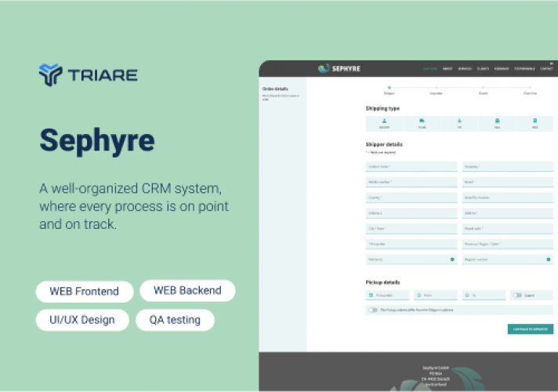Focus the Contact name field
The image size is (558, 392).
(x=411, y=167)
